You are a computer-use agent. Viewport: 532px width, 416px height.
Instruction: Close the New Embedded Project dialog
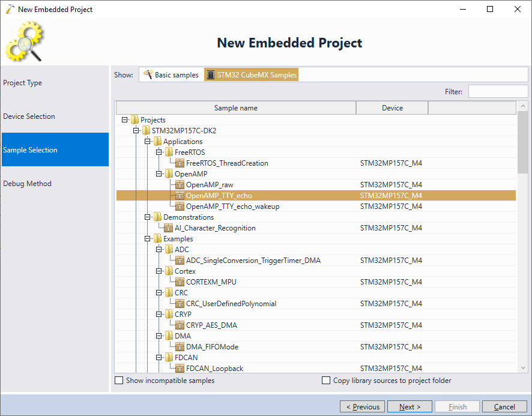point(518,9)
